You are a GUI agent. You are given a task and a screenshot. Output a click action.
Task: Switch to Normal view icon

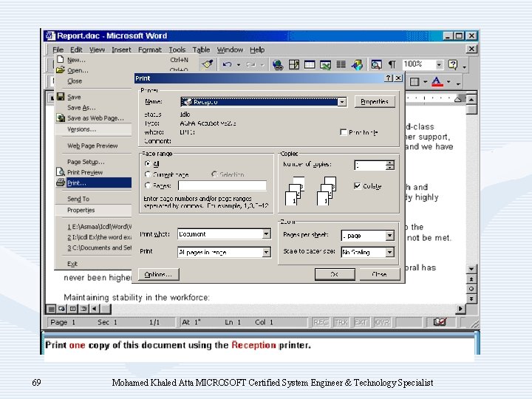pos(50,309)
